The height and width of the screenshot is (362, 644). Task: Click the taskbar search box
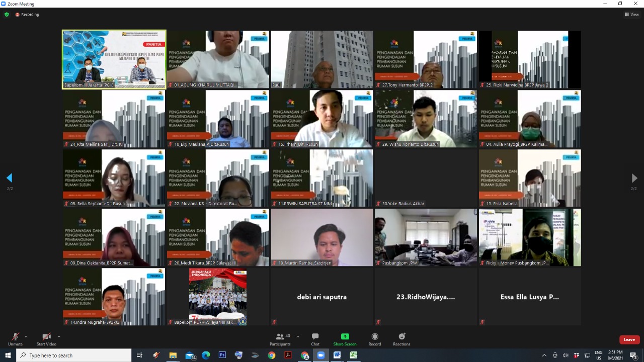(74, 355)
